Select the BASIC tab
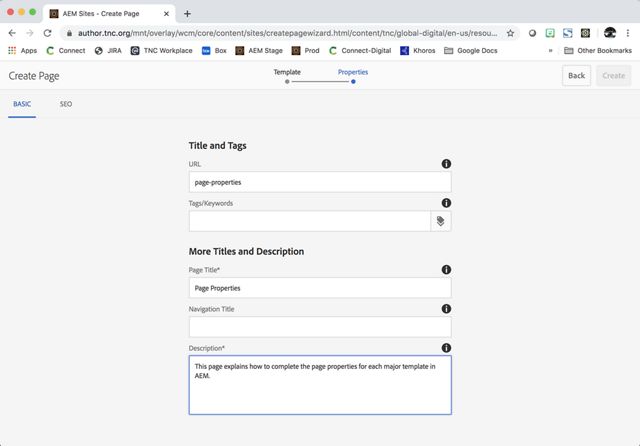The image size is (640, 446). pos(21,104)
